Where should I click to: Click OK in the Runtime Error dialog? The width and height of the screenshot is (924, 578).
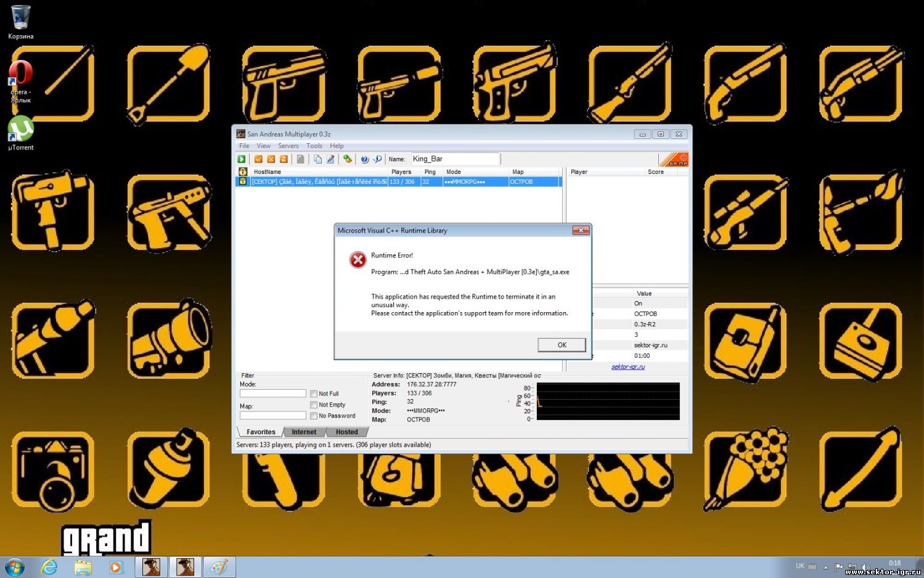point(562,345)
